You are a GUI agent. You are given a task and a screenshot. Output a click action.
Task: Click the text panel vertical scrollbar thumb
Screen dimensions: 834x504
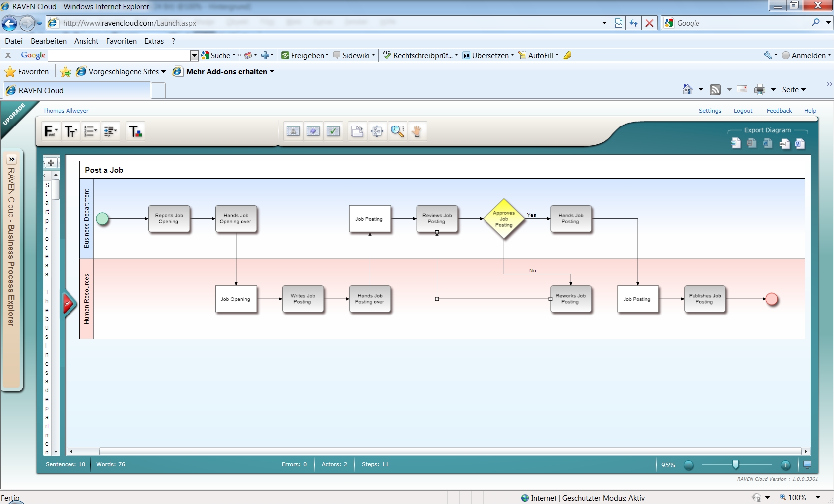pyautogui.click(x=56, y=189)
